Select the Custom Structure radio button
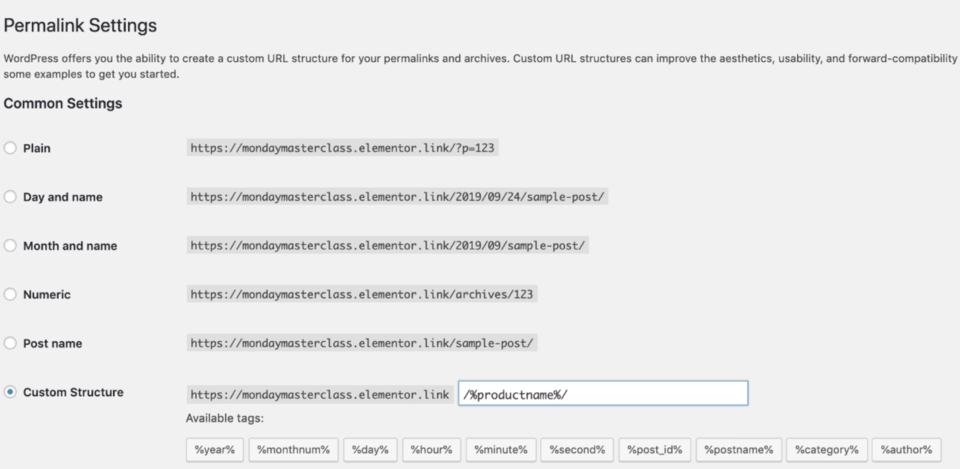Image resolution: width=960 pixels, height=469 pixels. 10,392
